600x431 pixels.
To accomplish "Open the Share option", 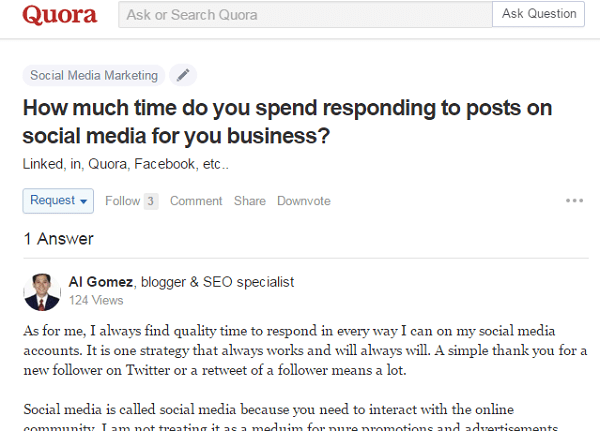I will pyautogui.click(x=250, y=201).
